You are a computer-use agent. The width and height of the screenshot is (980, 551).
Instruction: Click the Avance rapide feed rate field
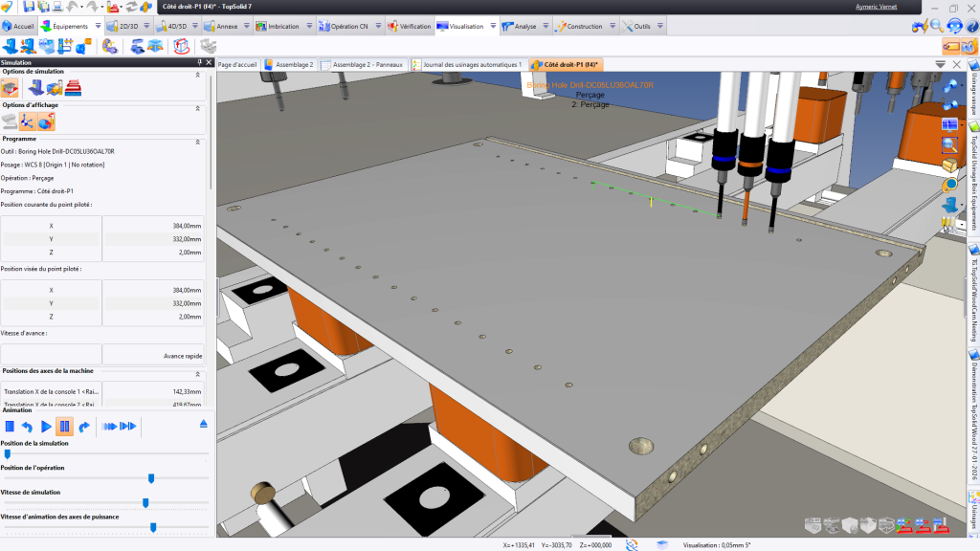(x=153, y=356)
